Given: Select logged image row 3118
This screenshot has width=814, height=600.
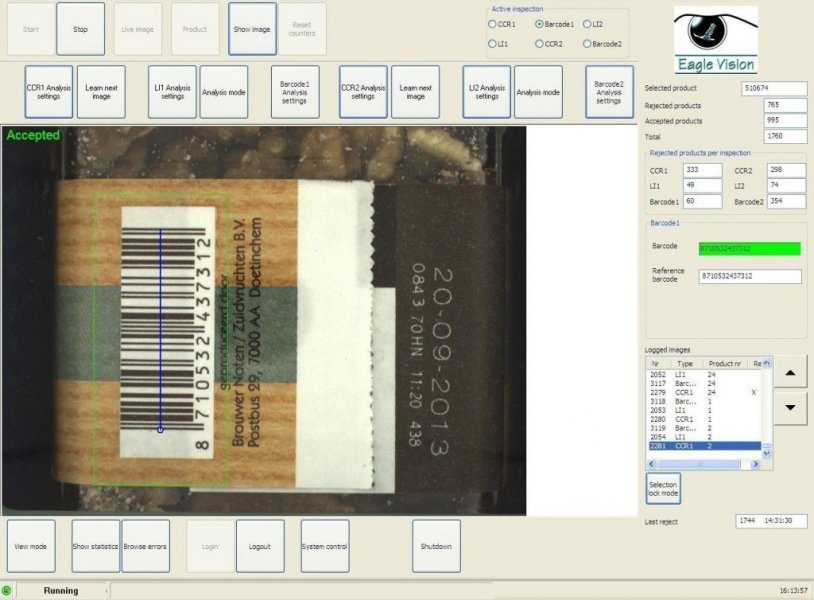Looking at the screenshot, I should coord(704,401).
